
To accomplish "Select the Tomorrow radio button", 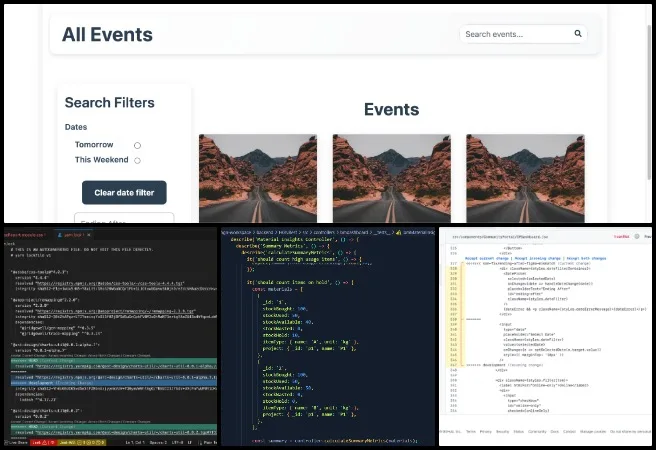I will point(137,145).
